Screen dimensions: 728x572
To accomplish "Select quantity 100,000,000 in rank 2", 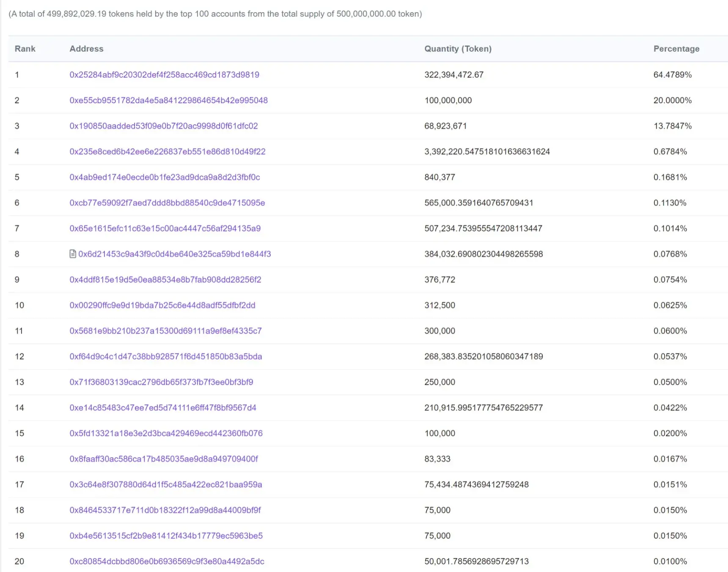I will point(448,100).
